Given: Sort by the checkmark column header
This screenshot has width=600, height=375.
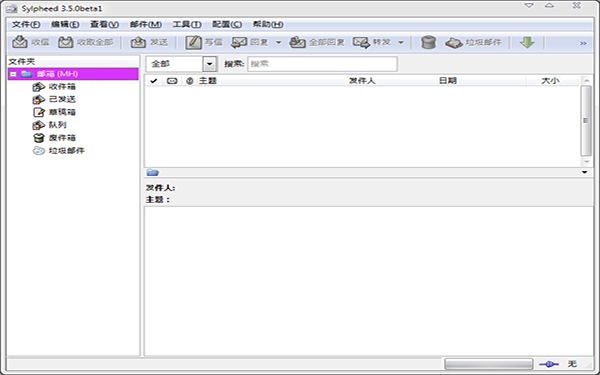Looking at the screenshot, I should pyautogui.click(x=153, y=81).
